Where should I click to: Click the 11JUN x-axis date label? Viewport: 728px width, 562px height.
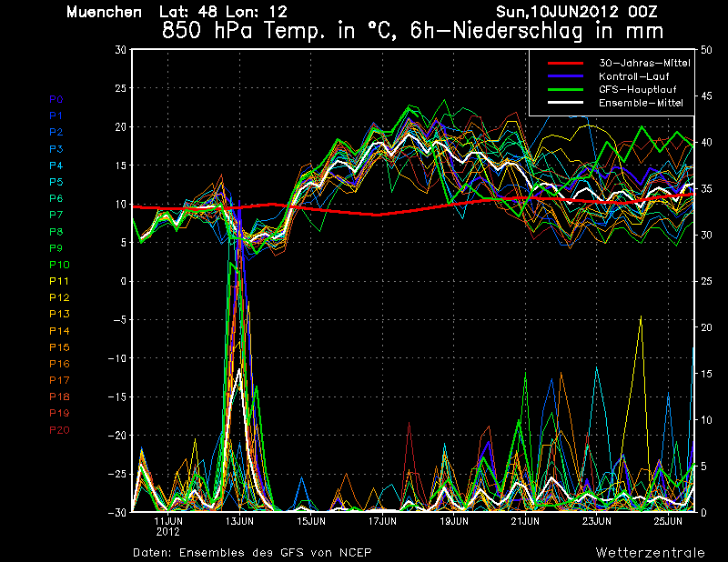168,521
